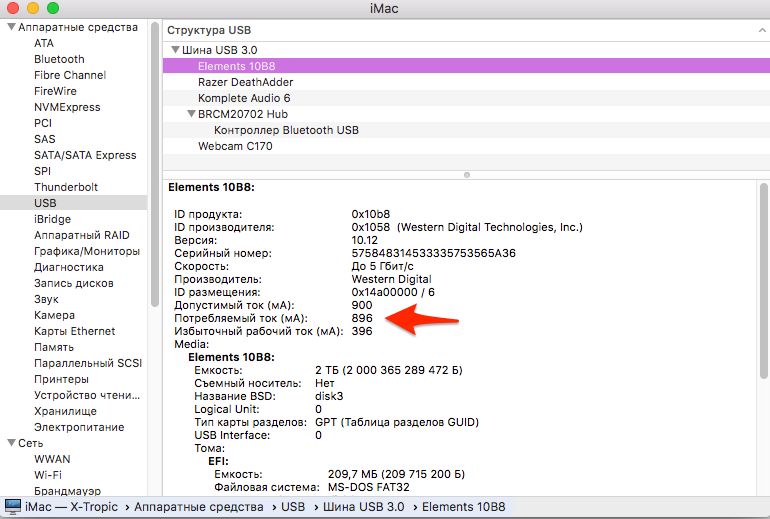Select SAS in the sidebar
This screenshot has width=770, height=519.
coord(45,139)
